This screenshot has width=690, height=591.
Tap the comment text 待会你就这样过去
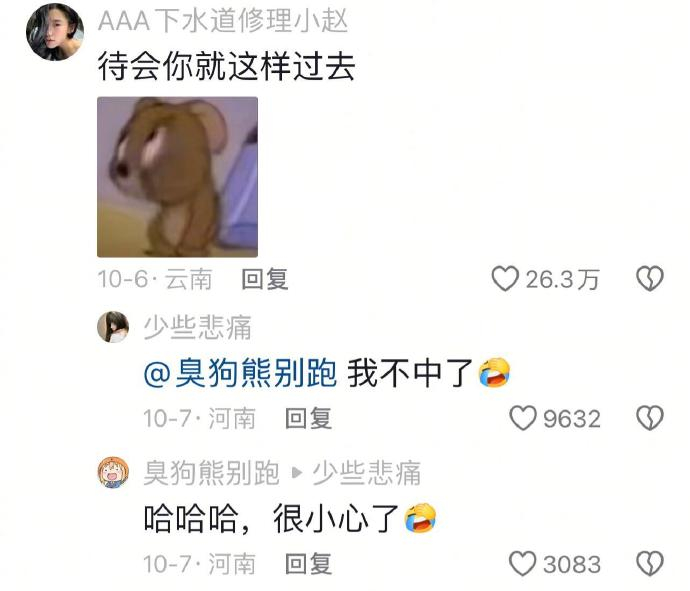click(226, 66)
